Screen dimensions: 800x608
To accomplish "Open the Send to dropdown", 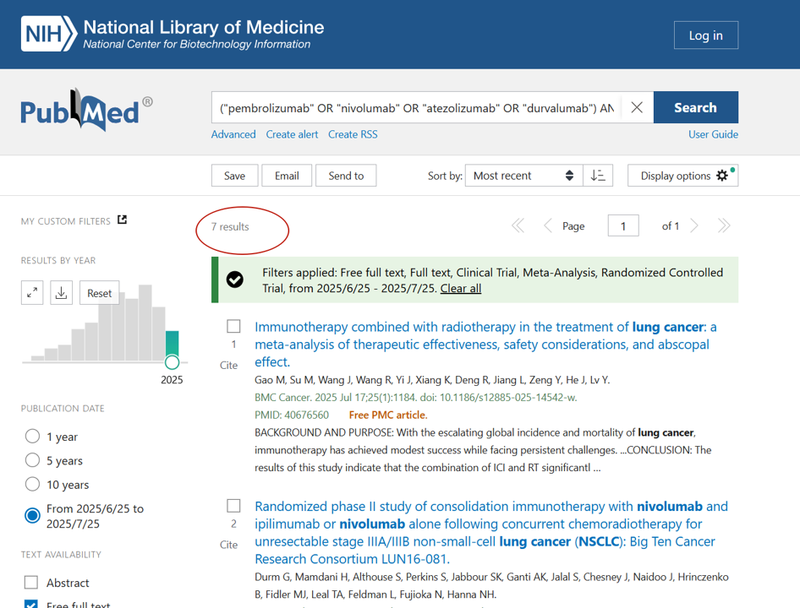I will pyautogui.click(x=346, y=175).
